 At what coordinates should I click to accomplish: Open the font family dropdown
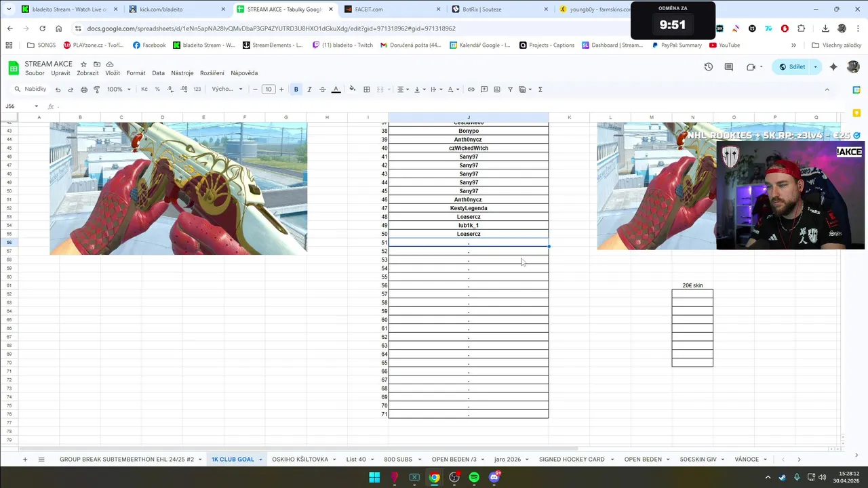(227, 89)
